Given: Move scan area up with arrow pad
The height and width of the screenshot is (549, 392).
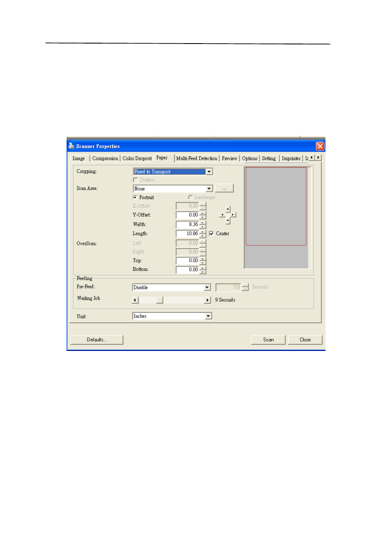Looking at the screenshot, I should pyautogui.click(x=228, y=209).
